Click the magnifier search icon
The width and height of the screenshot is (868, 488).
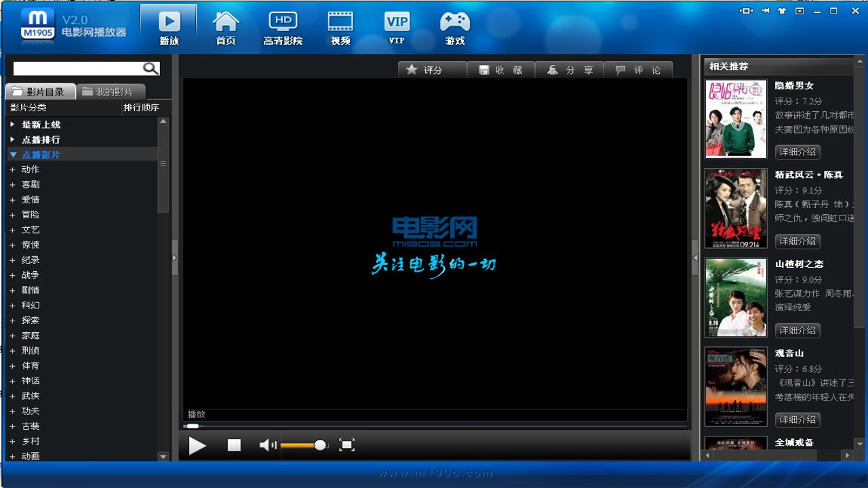click(x=151, y=68)
